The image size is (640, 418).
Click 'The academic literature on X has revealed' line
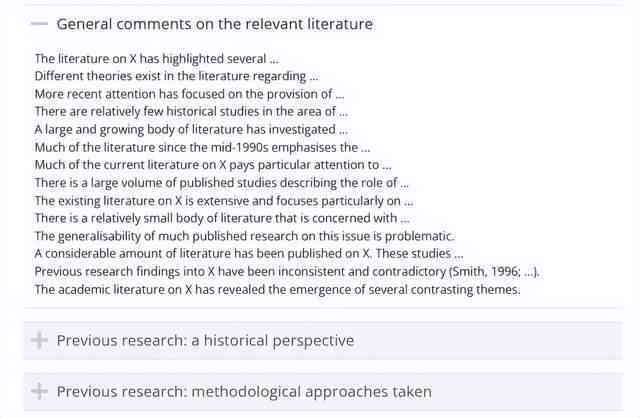click(278, 289)
